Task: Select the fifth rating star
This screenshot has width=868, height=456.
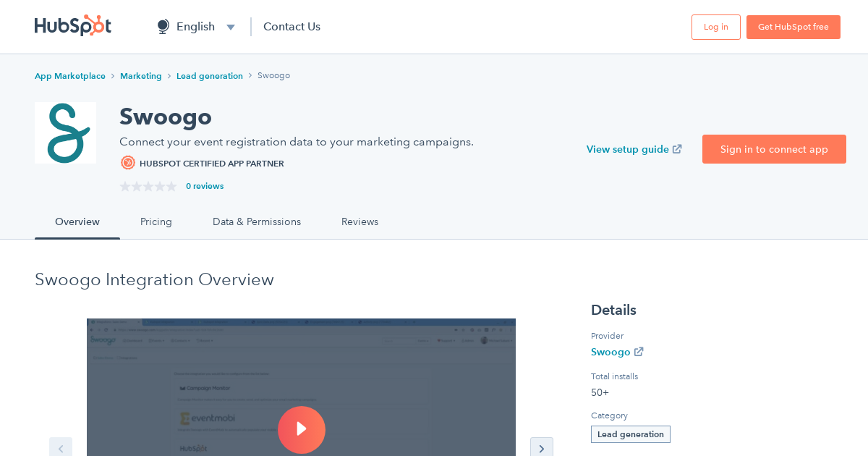Action: 173,186
